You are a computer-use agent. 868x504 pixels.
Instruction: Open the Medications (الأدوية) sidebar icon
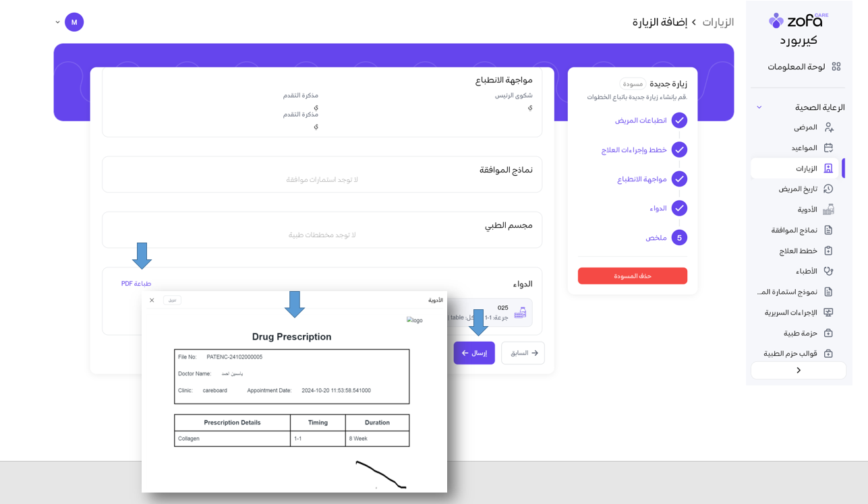pos(828,210)
